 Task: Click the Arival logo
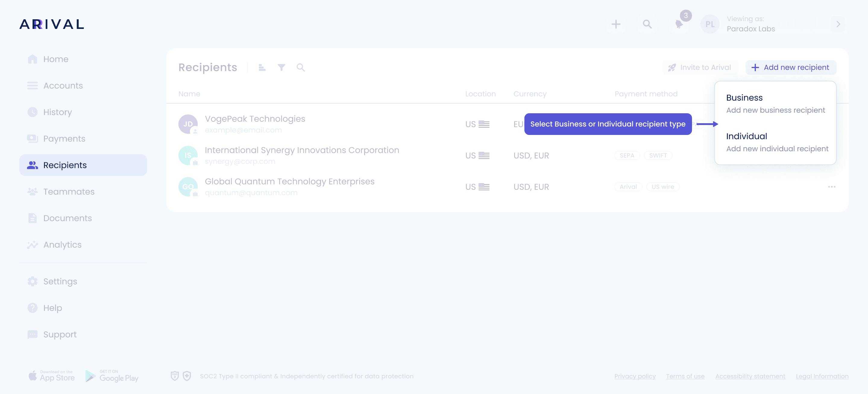point(52,24)
